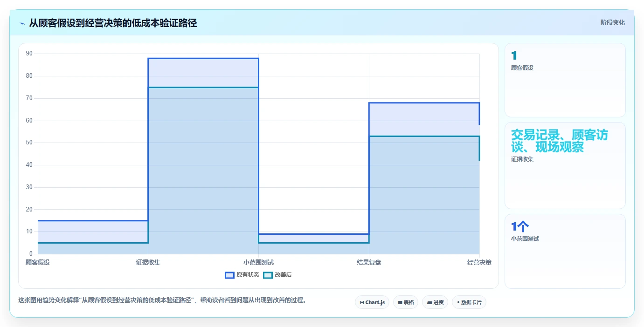Click the sparkle icon in 数据卡片 chip
644x327 pixels.
click(x=458, y=302)
